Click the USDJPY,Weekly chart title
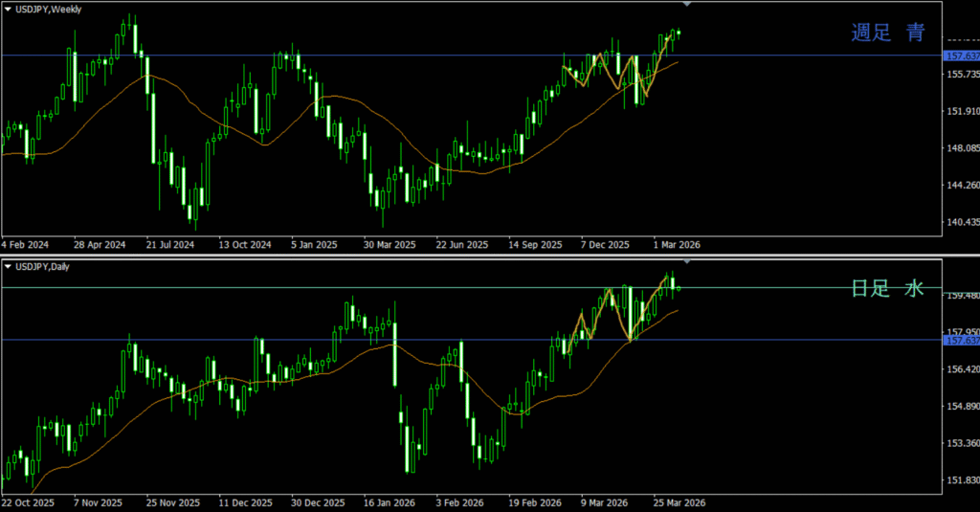The width and height of the screenshot is (980, 512). 49,10
